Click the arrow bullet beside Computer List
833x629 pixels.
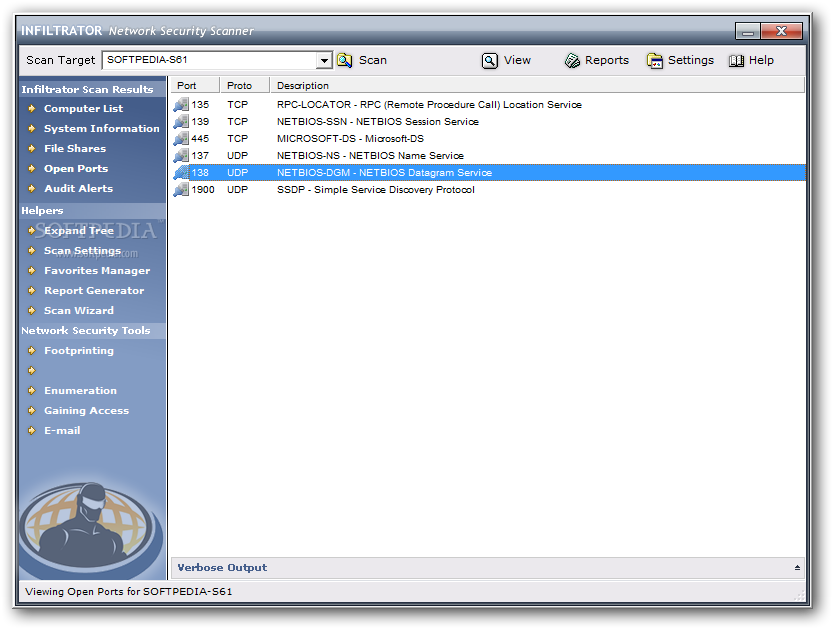coord(32,108)
